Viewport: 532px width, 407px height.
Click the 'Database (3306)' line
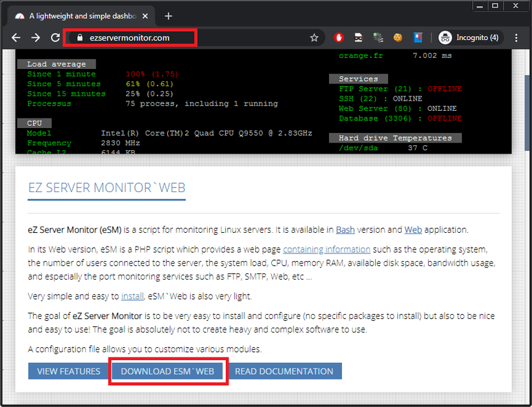(x=400, y=118)
